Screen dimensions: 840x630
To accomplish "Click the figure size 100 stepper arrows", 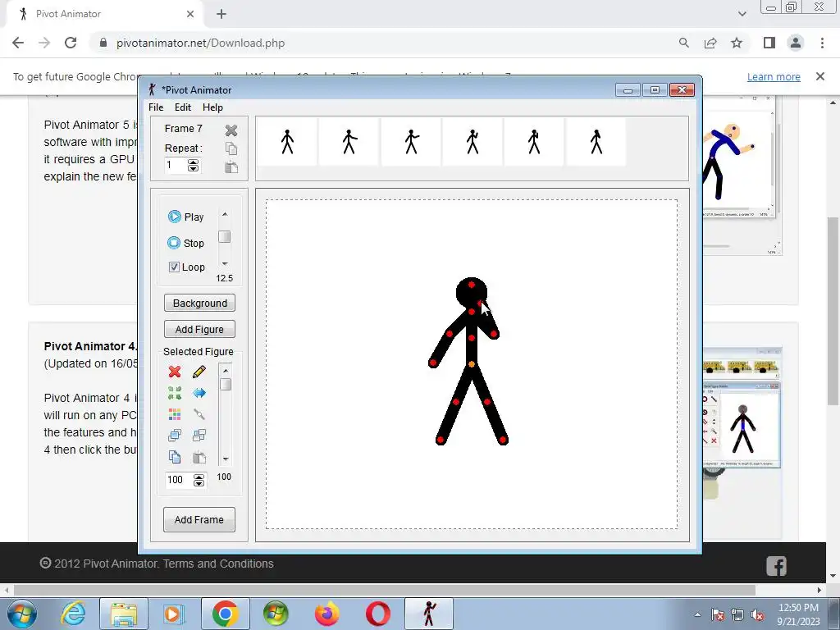I will point(199,480).
